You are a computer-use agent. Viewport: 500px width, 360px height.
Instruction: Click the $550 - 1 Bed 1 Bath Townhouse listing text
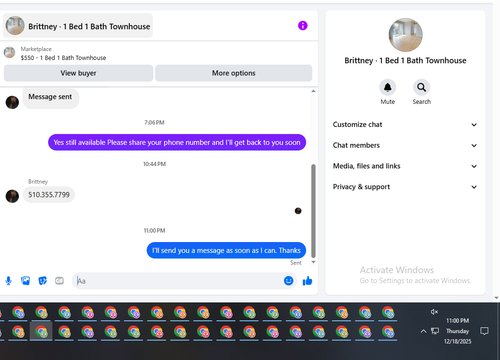(63, 58)
